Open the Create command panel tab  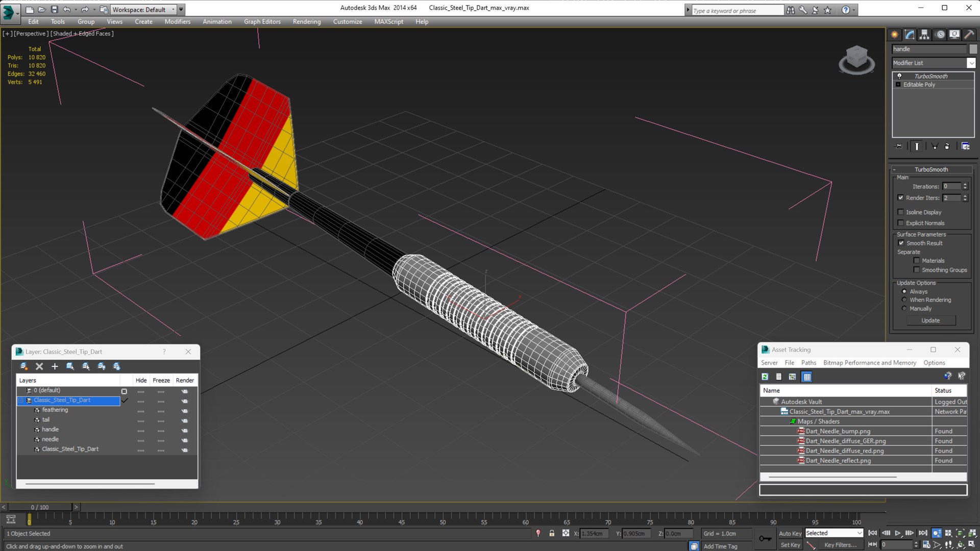point(895,34)
